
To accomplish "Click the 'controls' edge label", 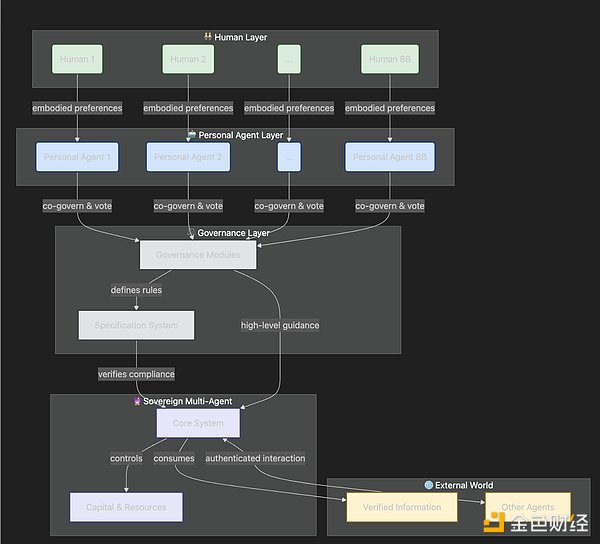I will (126, 458).
